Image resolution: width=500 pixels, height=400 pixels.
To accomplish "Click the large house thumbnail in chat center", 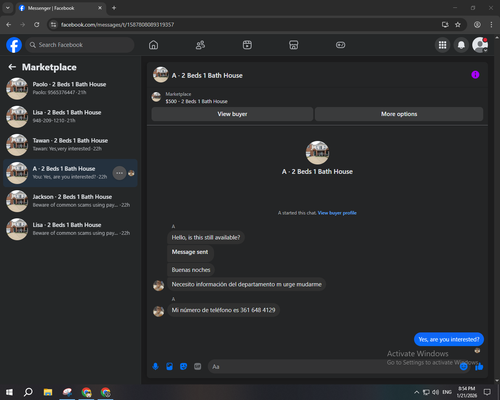I will coord(317,153).
